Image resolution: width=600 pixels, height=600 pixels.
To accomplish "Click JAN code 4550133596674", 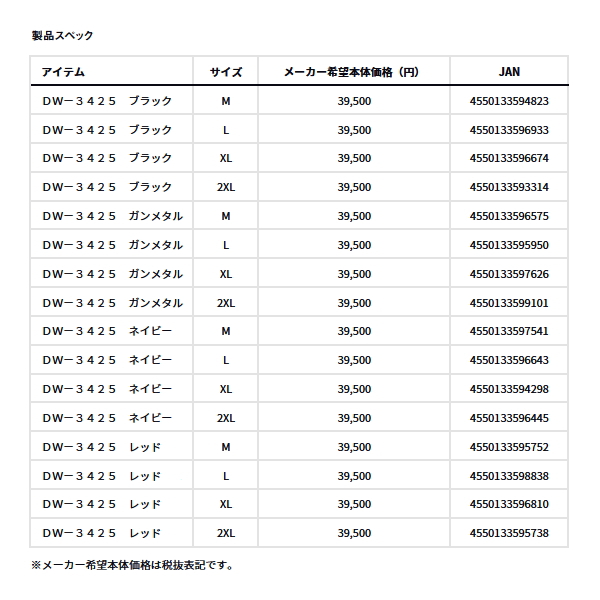I will (509, 159).
